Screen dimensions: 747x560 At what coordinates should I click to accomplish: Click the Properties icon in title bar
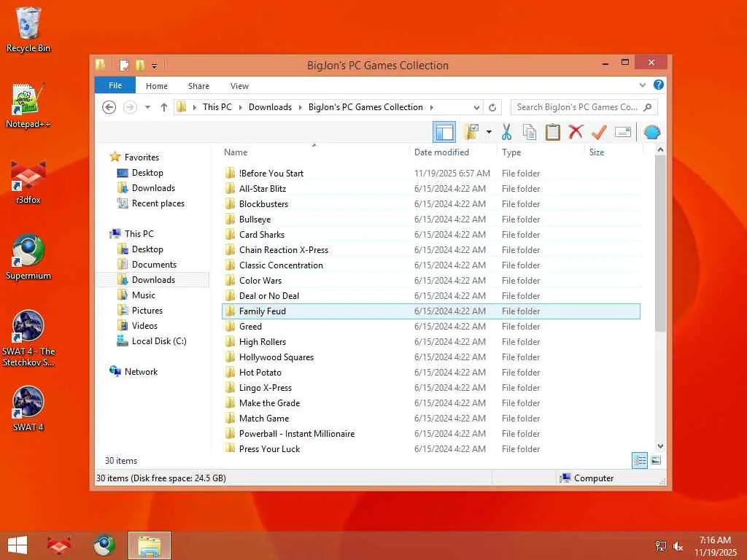(x=124, y=65)
